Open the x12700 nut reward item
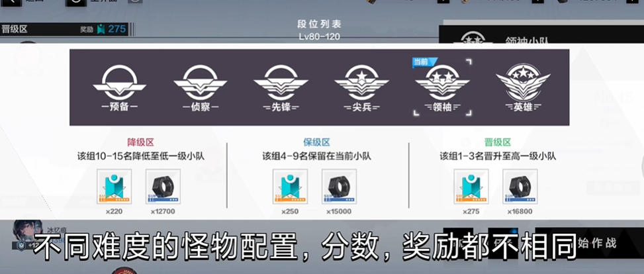This screenshot has height=274, width=644. click(162, 187)
